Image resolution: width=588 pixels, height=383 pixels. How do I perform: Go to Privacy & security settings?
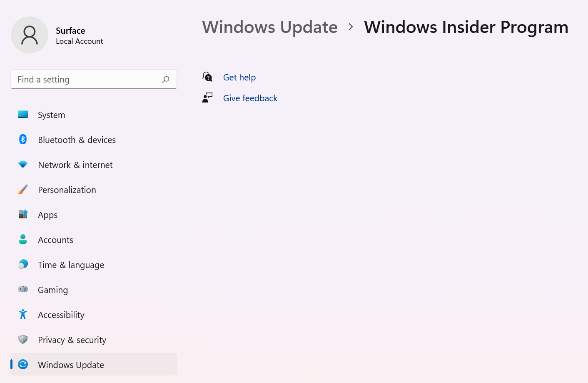point(94,340)
